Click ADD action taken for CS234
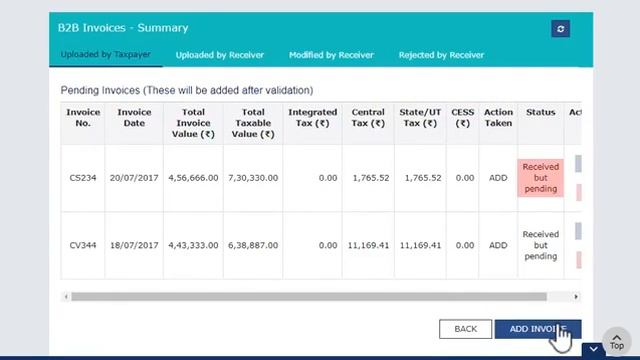Screen dimensions: 640x360 (498, 178)
